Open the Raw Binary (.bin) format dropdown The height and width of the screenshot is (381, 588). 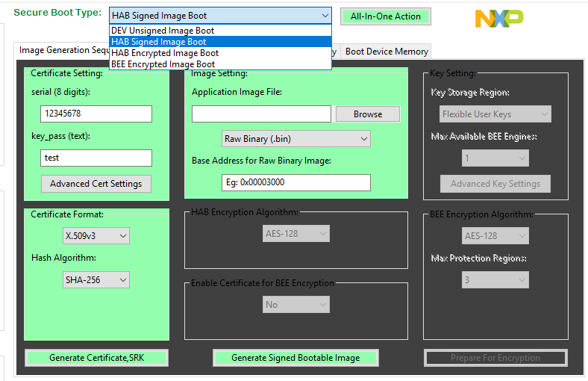click(296, 139)
